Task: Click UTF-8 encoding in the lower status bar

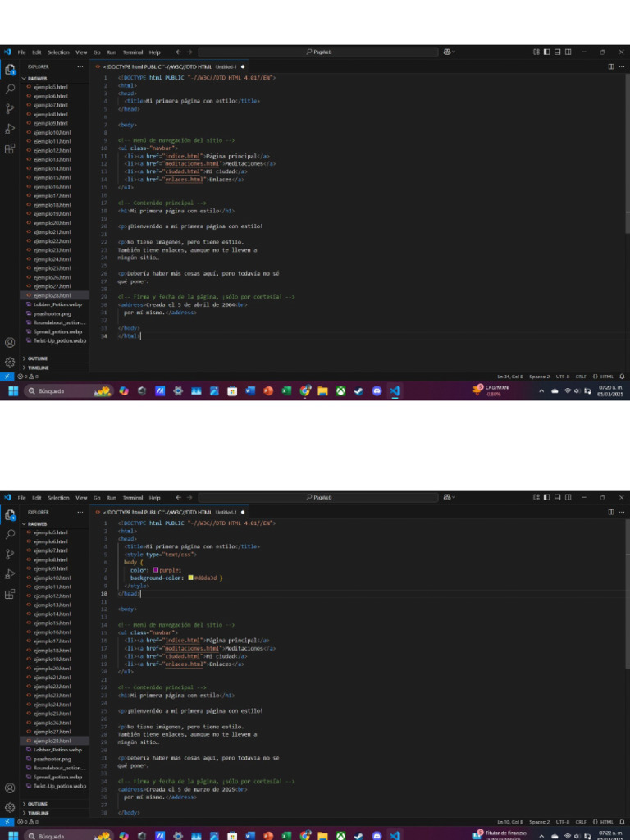Action: (x=563, y=822)
